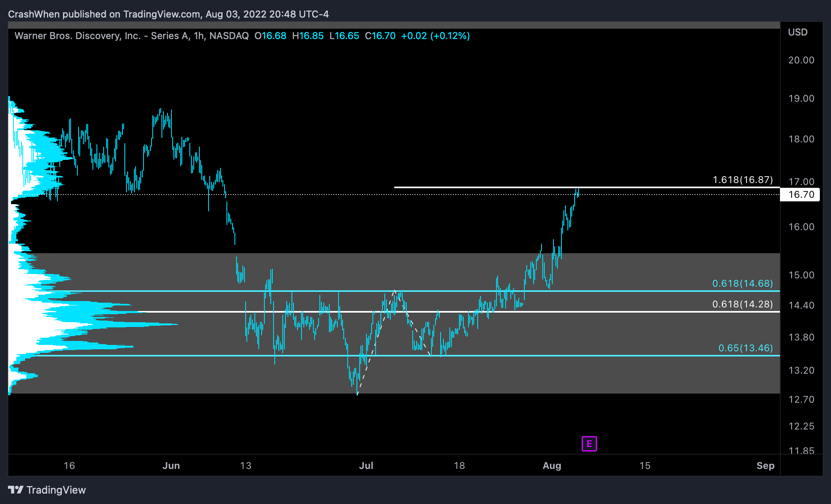Viewport: 831px width, 504px height.
Task: Click the 16 date axis label
Action: coord(69,466)
